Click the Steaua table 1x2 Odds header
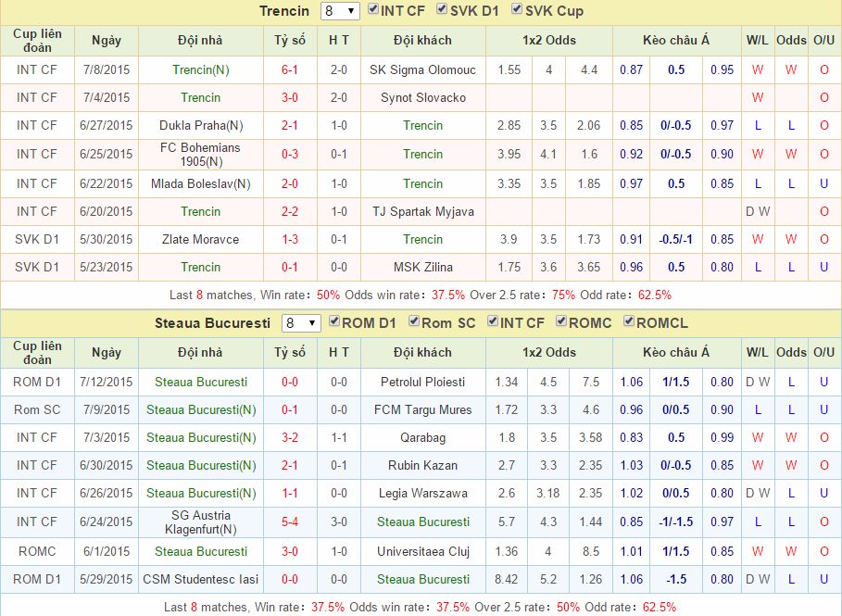 click(548, 353)
